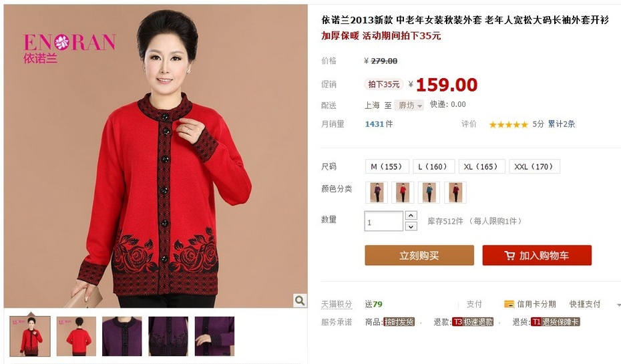Decrease quantity with the down arrow
Screen dimensions: 621x364
[411, 226]
